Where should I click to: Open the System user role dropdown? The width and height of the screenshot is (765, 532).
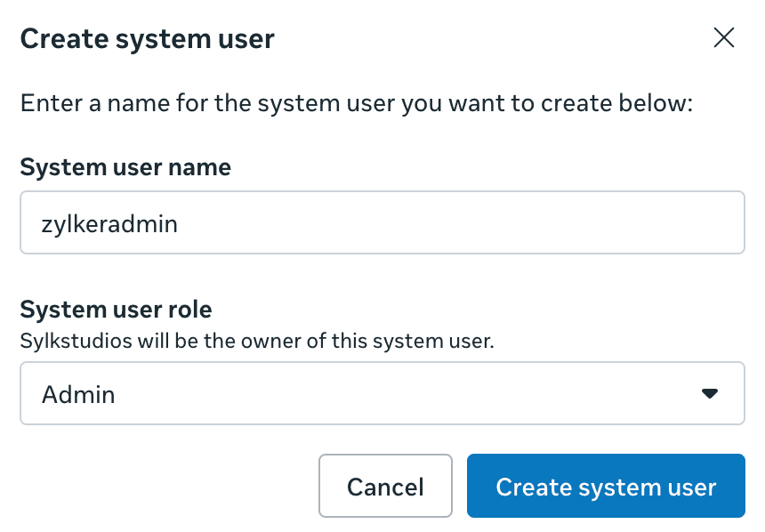pyautogui.click(x=382, y=393)
